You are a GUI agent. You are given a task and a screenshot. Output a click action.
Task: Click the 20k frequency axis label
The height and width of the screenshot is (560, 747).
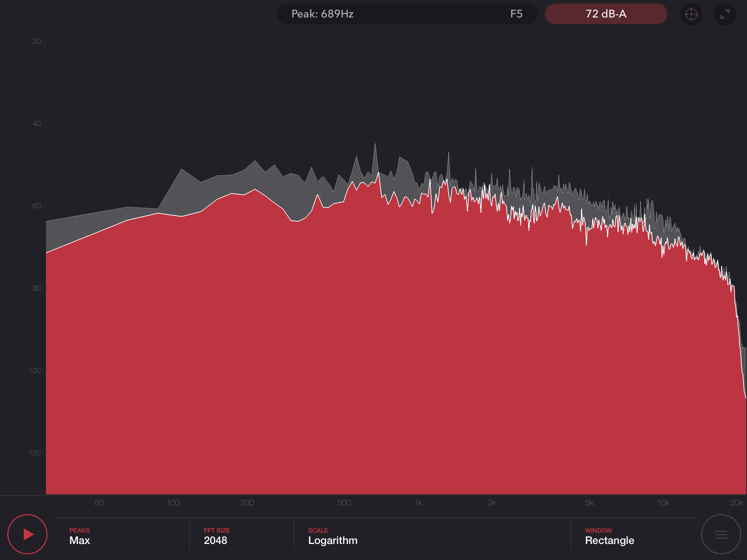(736, 503)
